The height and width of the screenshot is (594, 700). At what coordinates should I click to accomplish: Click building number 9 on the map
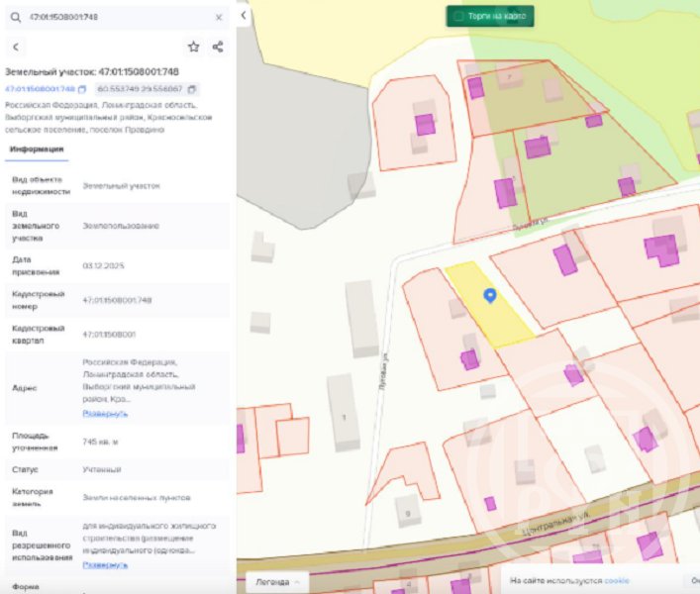[407, 511]
